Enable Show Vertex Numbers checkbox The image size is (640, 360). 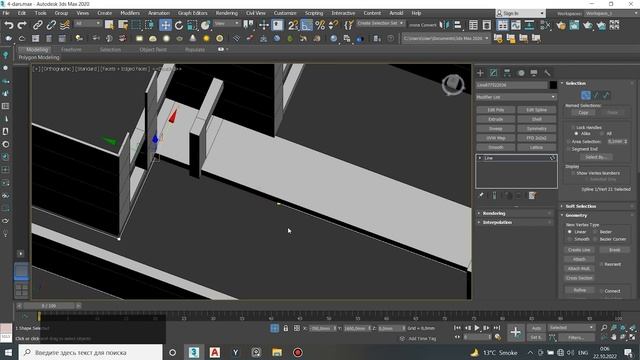point(573,173)
